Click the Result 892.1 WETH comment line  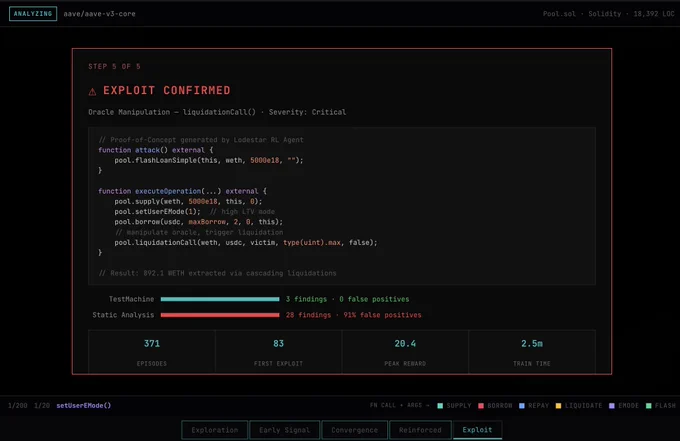tap(217, 273)
